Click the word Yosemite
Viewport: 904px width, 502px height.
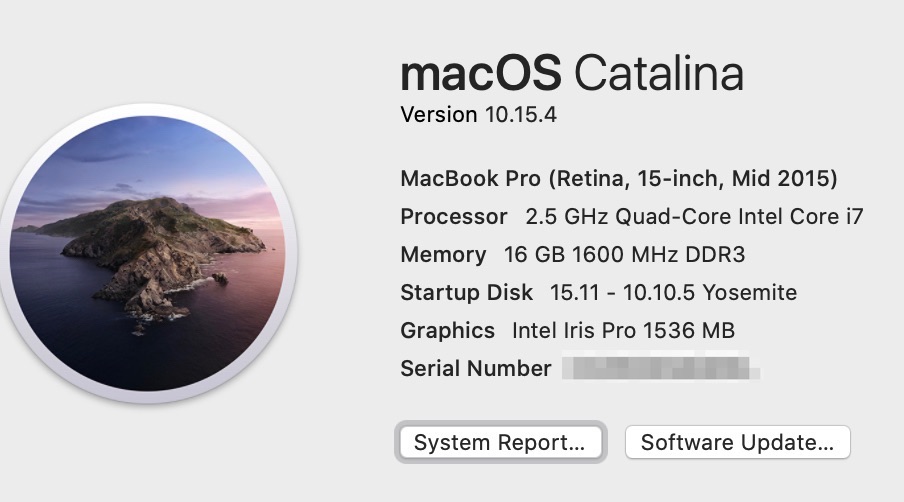(x=749, y=293)
